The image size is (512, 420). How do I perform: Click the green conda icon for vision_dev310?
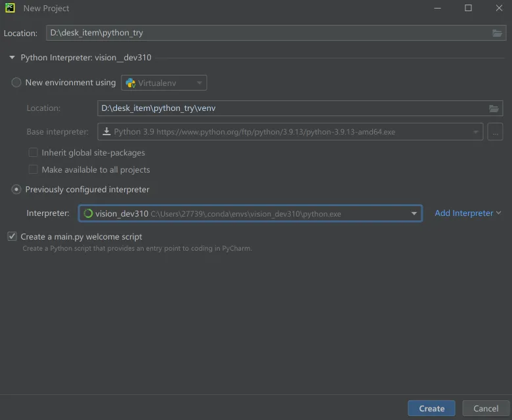coord(88,213)
